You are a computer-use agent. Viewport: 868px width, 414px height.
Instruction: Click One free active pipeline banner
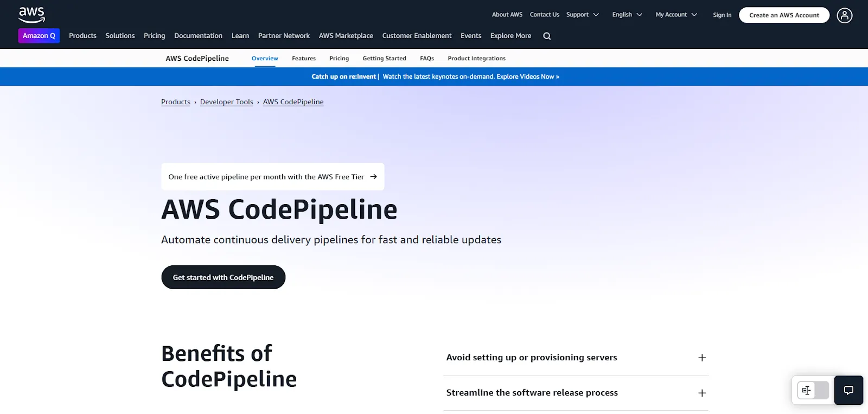[x=272, y=176]
